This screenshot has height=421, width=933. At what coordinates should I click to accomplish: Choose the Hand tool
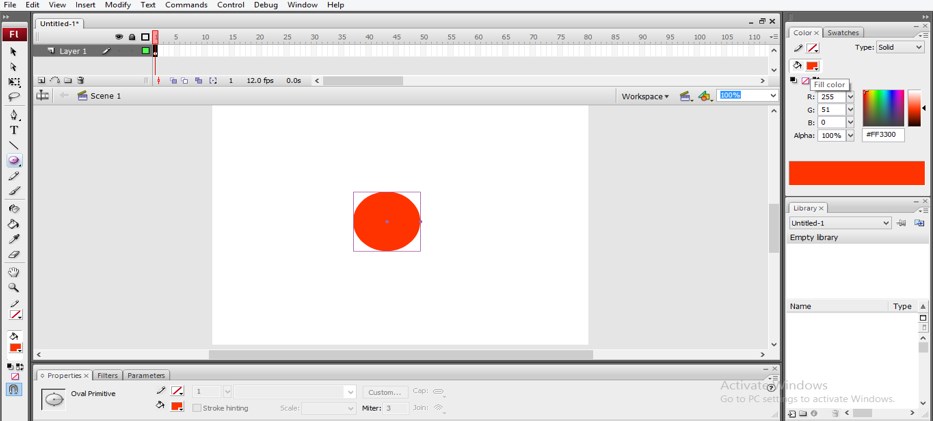tap(14, 272)
